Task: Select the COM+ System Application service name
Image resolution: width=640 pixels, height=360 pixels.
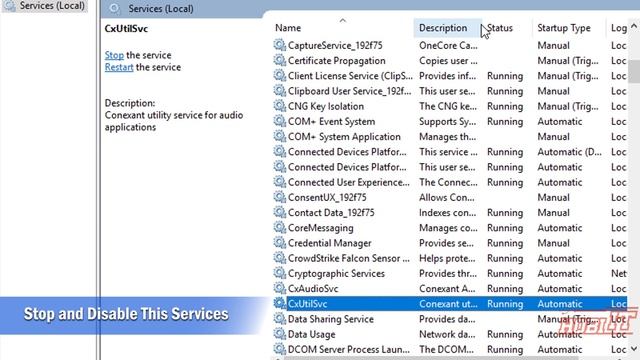Action: [344, 136]
